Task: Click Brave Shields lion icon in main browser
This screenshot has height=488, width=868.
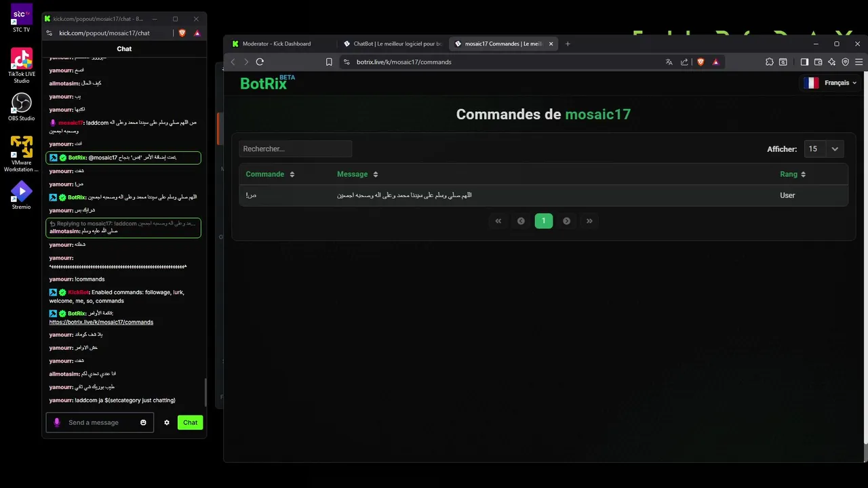Action: (x=701, y=62)
